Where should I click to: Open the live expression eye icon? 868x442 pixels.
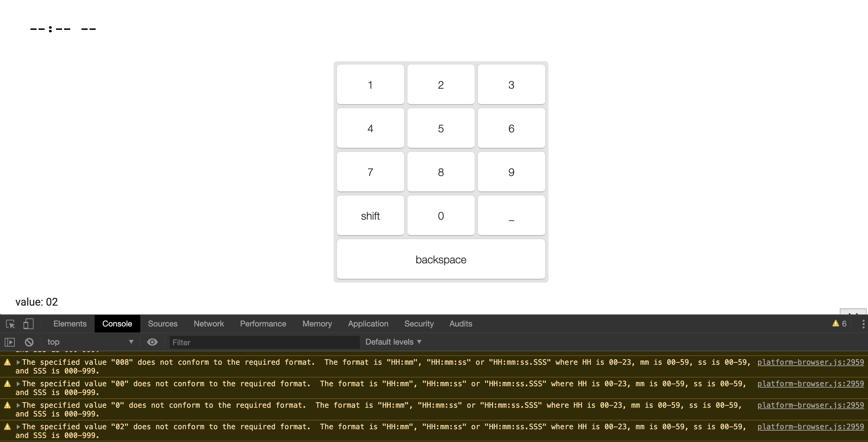tap(152, 342)
